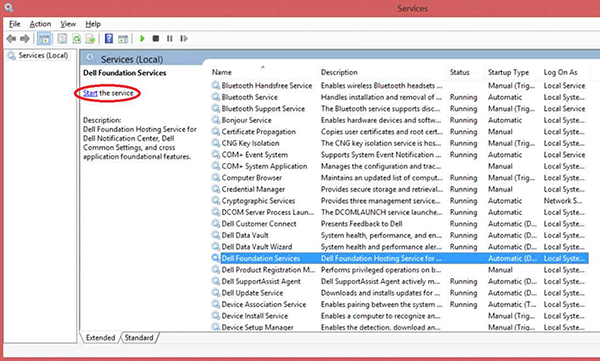Select the DCOM Server Process Launcher service
Viewport: 600px width, 361px height.
(399, 212)
